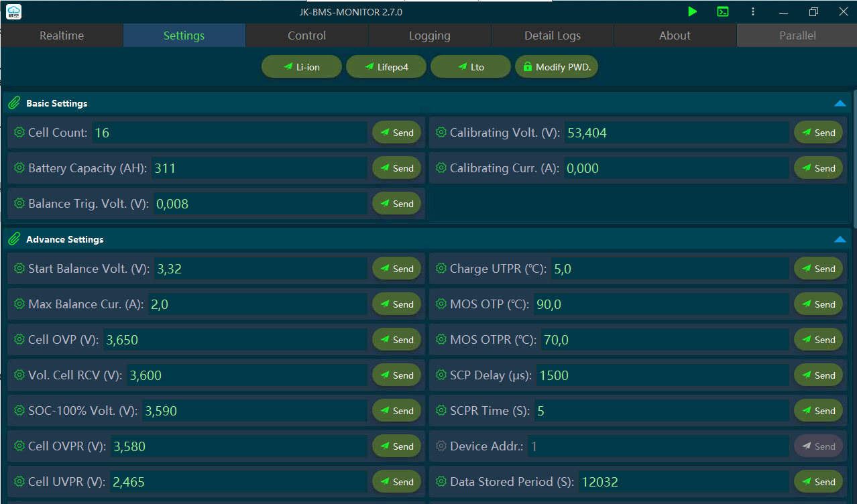Open the three-dot more options menu
Screen dimensions: 857x504
click(753, 11)
